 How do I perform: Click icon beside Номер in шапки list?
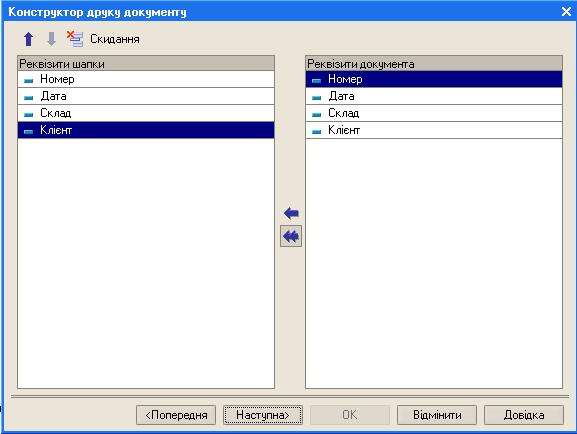(28, 80)
